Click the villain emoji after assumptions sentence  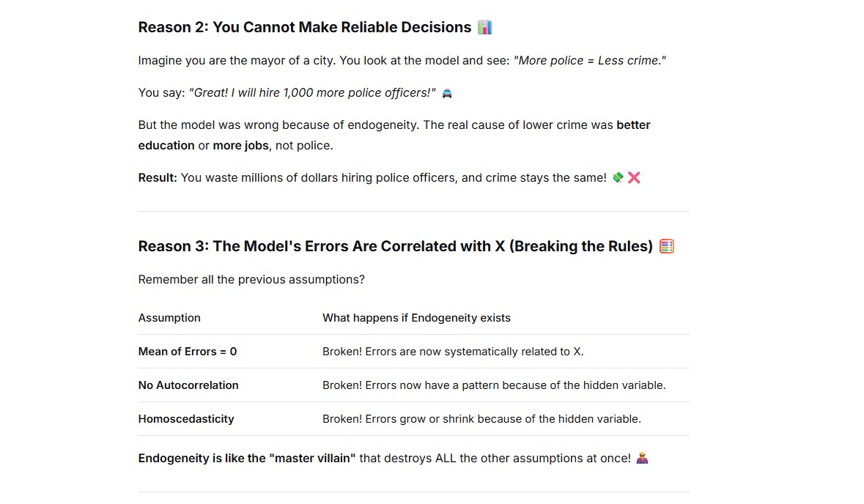click(642, 459)
